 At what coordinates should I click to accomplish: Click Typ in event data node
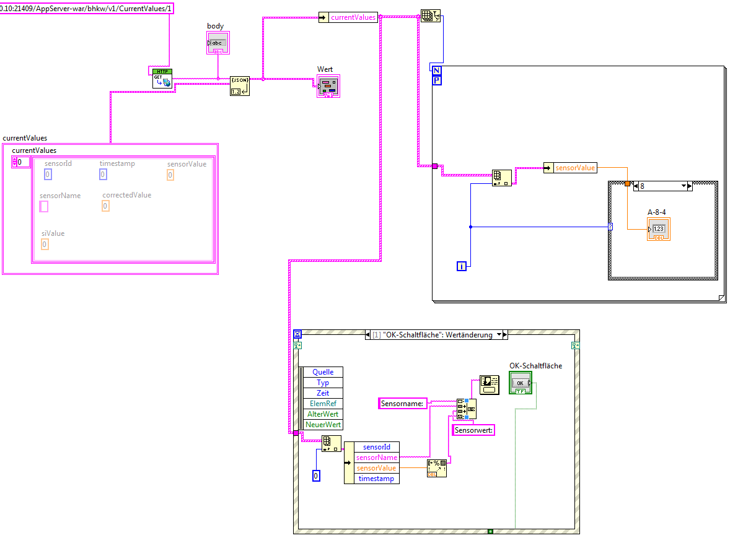[323, 383]
